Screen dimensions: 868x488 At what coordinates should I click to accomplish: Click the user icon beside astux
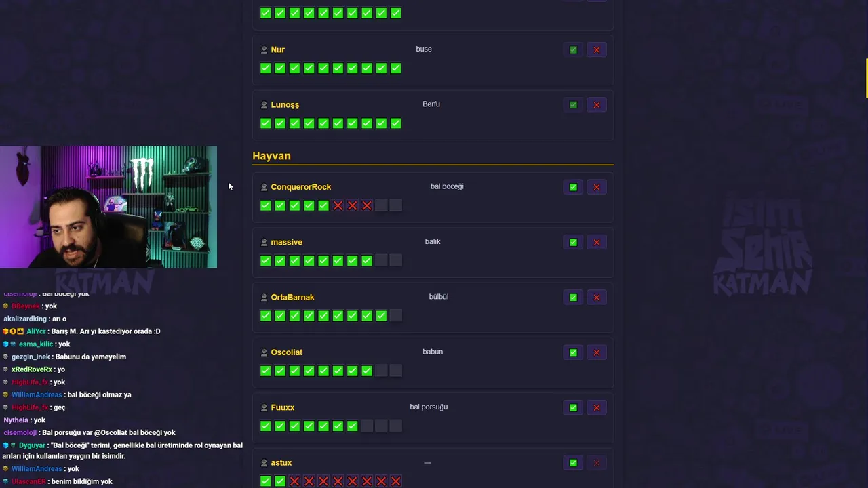point(264,463)
